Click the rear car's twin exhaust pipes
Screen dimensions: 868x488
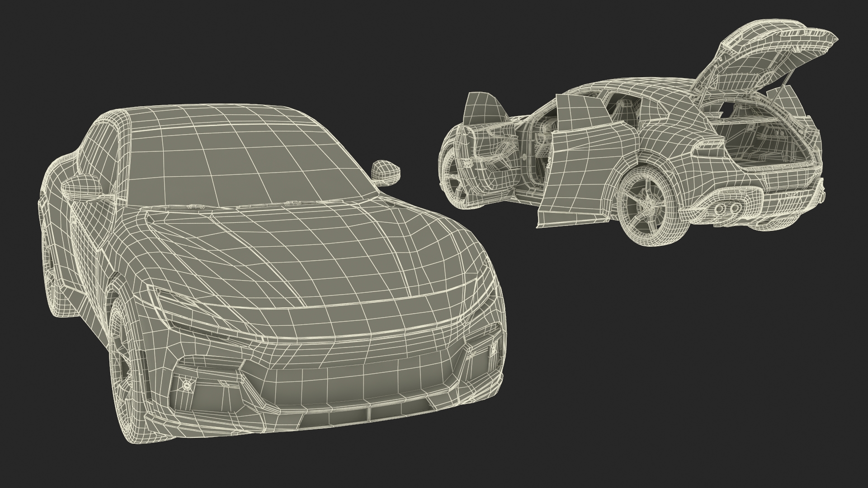click(728, 208)
